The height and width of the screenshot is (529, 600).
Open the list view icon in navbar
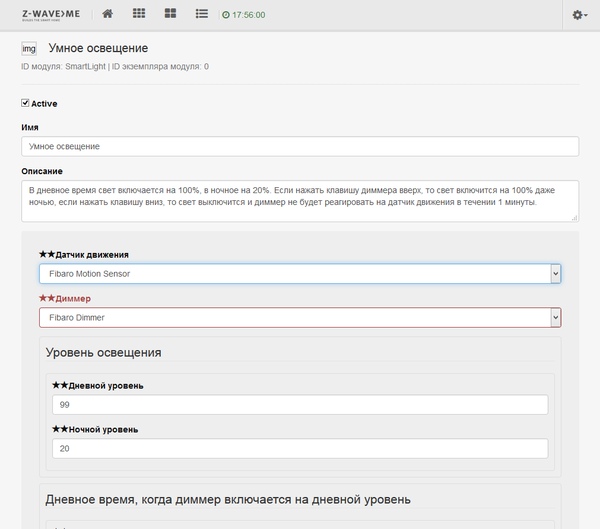[x=201, y=14]
